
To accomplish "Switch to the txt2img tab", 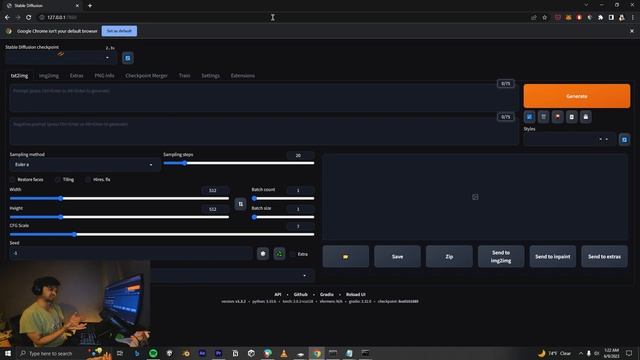I will tap(19, 76).
